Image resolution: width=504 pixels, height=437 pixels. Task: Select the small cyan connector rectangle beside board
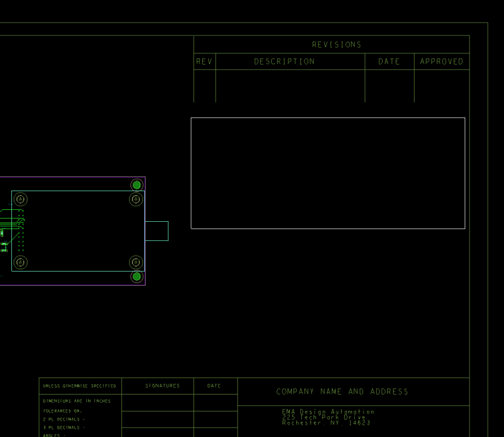[157, 231]
